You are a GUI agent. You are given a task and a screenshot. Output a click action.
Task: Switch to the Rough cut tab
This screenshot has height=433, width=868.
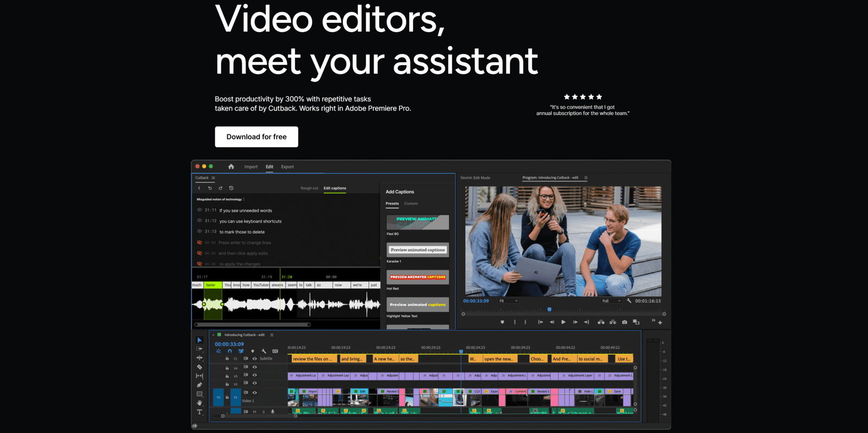pyautogui.click(x=309, y=188)
